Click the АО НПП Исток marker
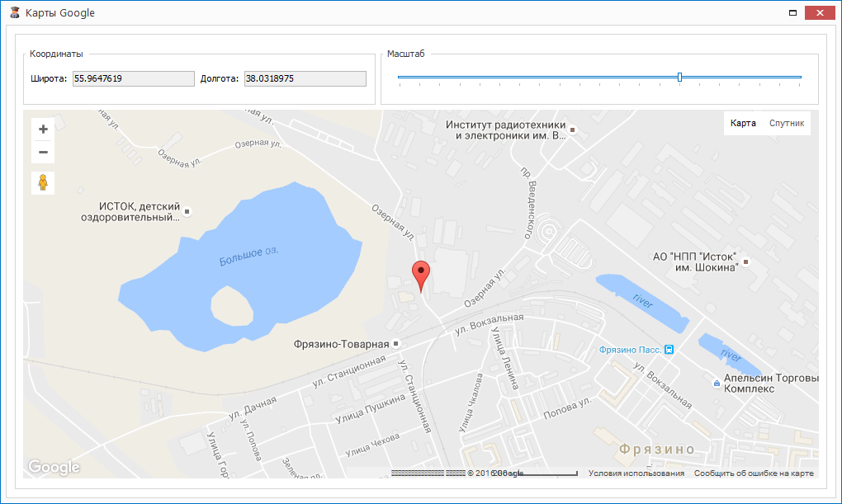 click(x=745, y=262)
